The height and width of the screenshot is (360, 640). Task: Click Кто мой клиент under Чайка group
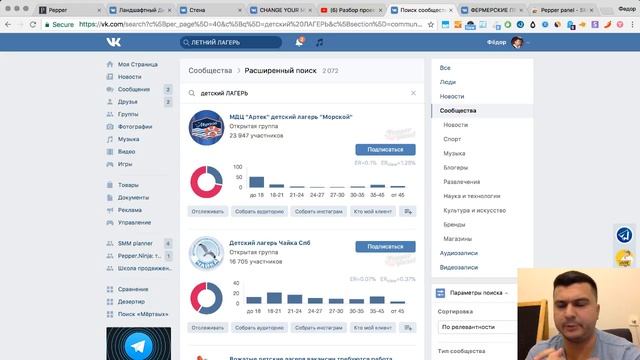point(373,327)
